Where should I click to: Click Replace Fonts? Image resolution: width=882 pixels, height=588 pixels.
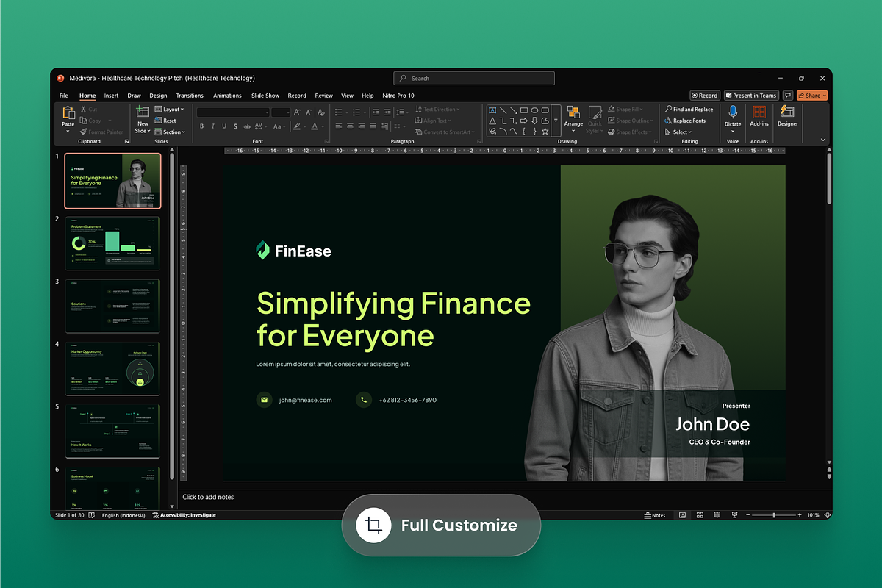click(x=684, y=121)
